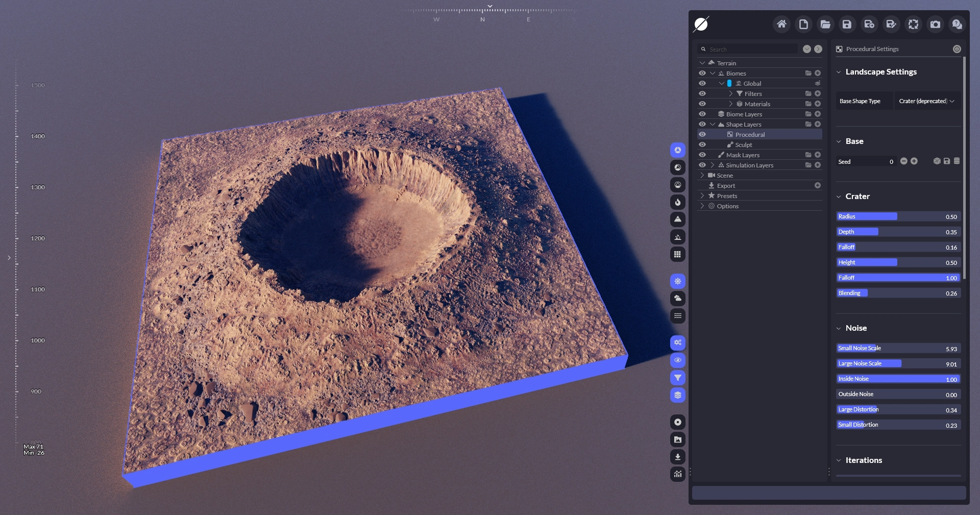
Task: Click the floppy disk save icon
Action: [x=847, y=24]
